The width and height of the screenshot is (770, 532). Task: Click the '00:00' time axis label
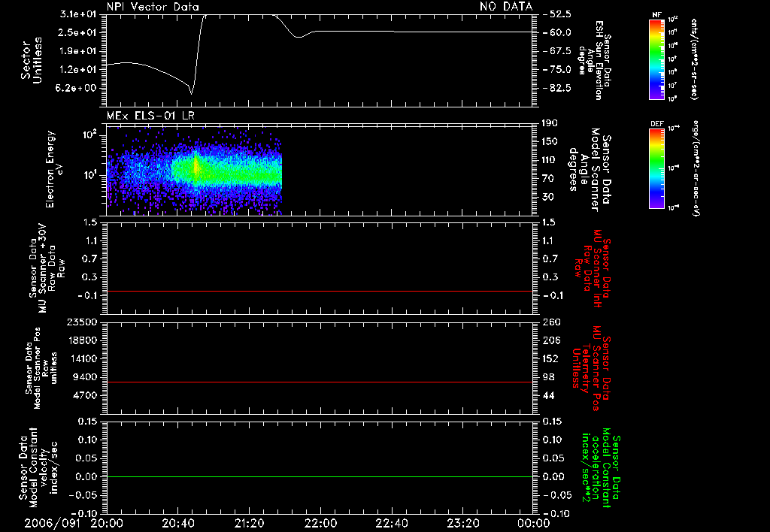pos(533,524)
